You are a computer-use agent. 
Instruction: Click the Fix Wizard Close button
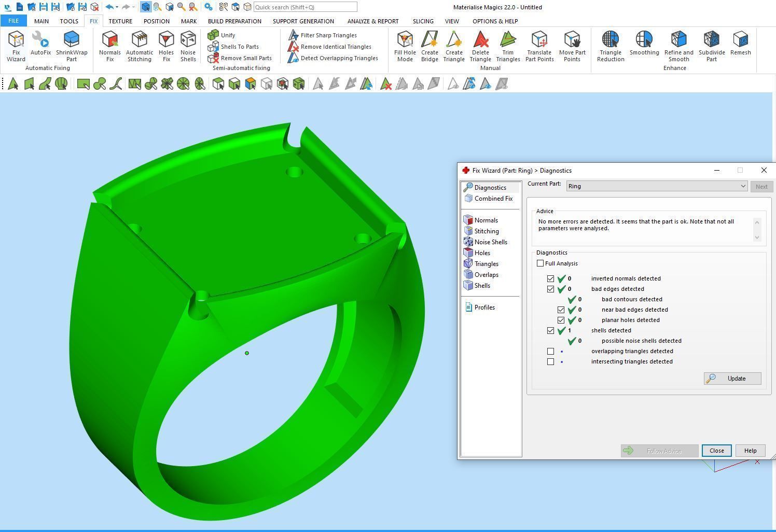[717, 451]
